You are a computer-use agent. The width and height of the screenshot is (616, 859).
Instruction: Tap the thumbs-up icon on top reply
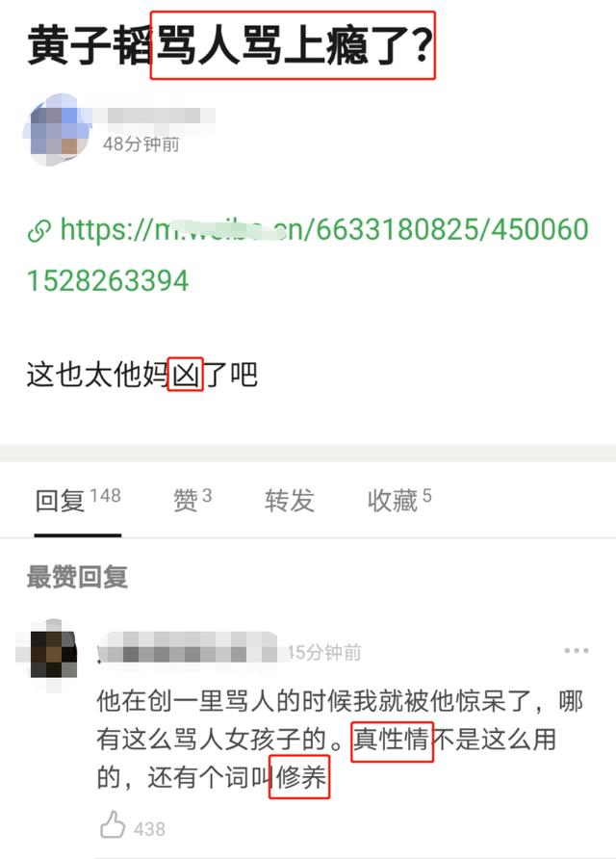113,824
